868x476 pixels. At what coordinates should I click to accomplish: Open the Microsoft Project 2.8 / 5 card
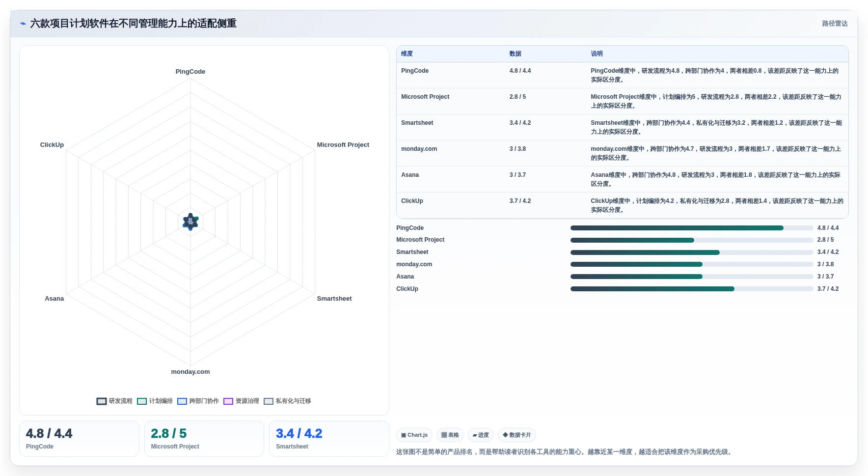204,439
